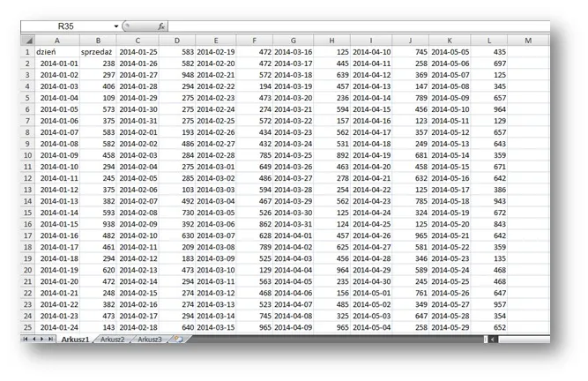Click cell with value 103
This screenshot has height=381, width=588.
[x=177, y=190]
